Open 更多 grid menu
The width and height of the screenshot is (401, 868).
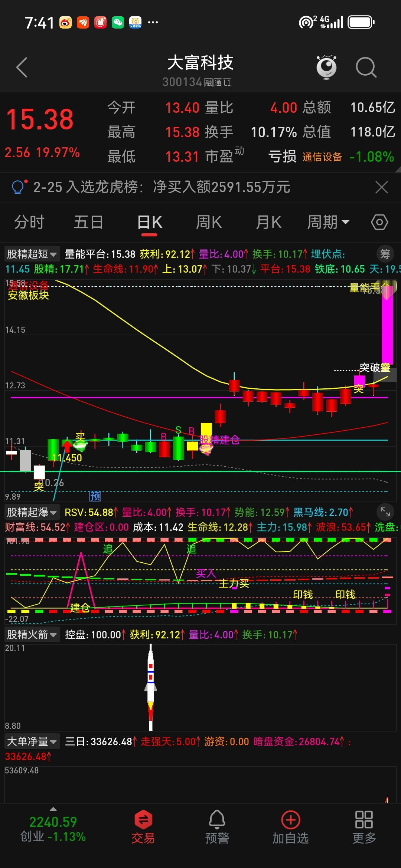[364, 827]
